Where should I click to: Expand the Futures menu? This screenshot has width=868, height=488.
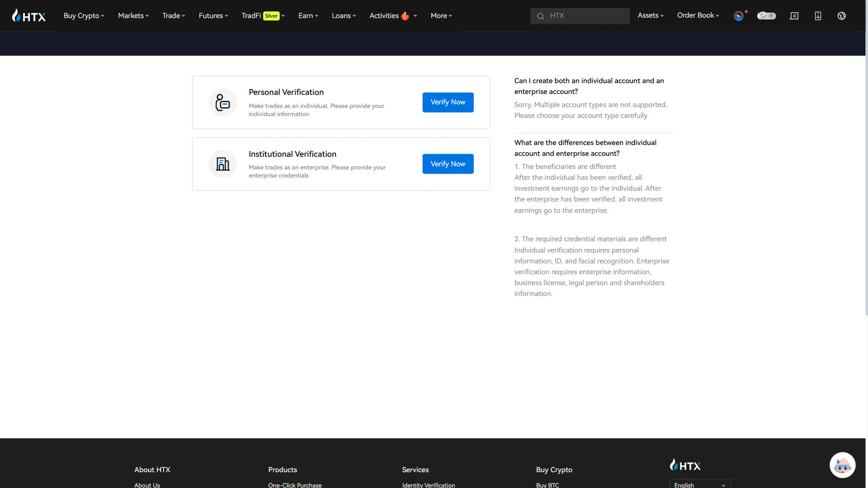213,16
